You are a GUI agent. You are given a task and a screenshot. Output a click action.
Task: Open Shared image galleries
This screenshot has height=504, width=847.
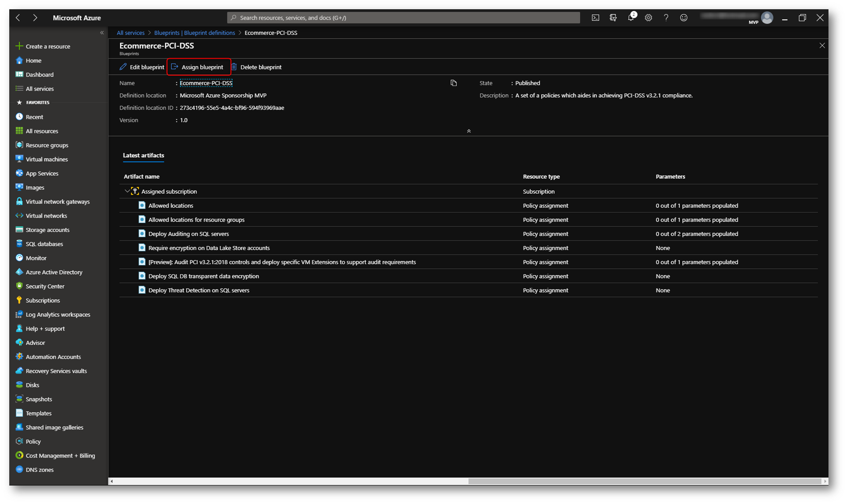pyautogui.click(x=54, y=427)
